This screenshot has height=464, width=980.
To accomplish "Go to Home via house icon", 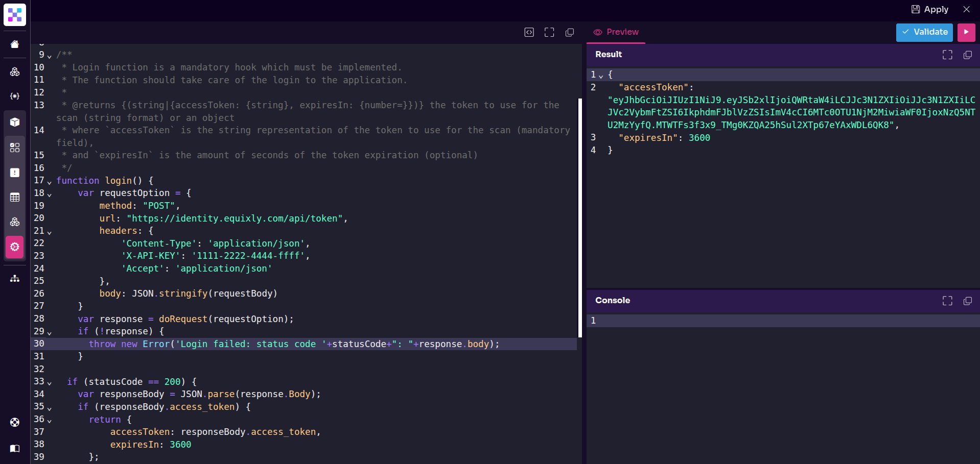I will [x=15, y=44].
